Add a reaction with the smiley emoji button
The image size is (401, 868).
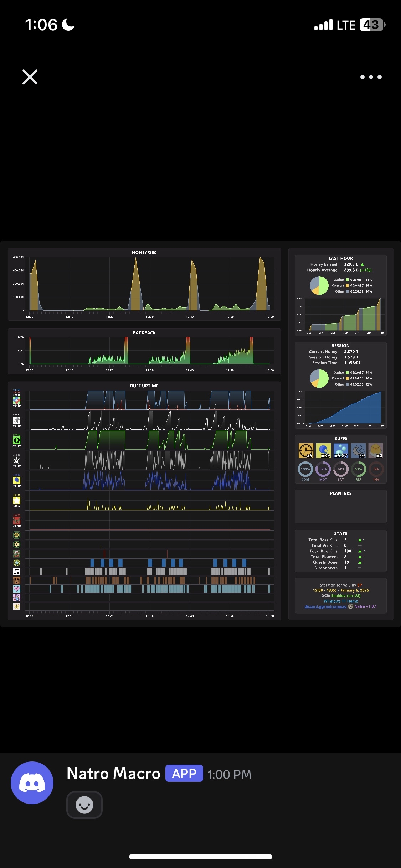point(84,805)
